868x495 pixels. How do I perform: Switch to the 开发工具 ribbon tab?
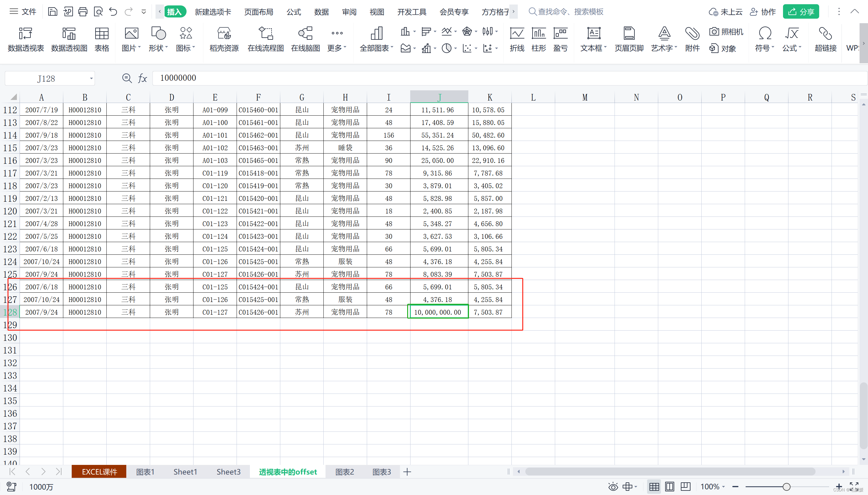click(x=412, y=12)
